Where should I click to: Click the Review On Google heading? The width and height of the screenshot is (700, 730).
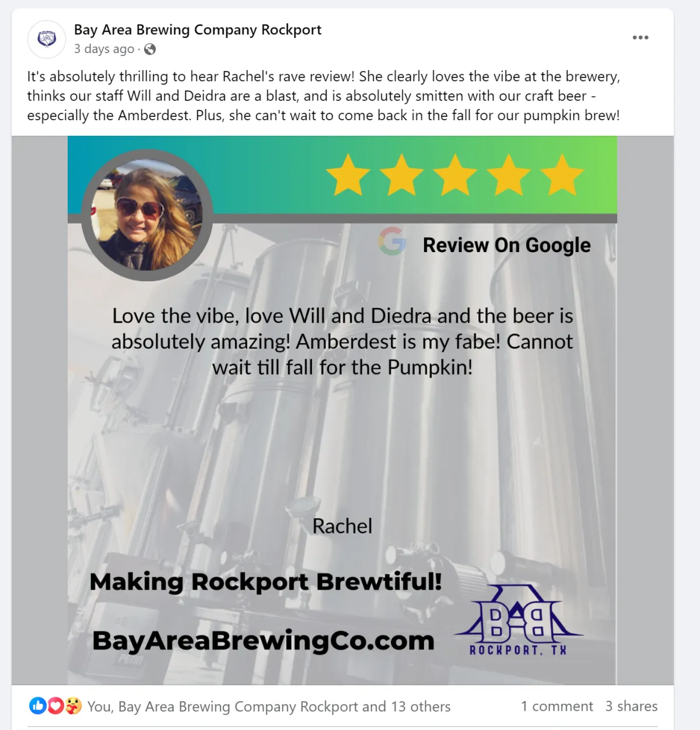tap(507, 245)
